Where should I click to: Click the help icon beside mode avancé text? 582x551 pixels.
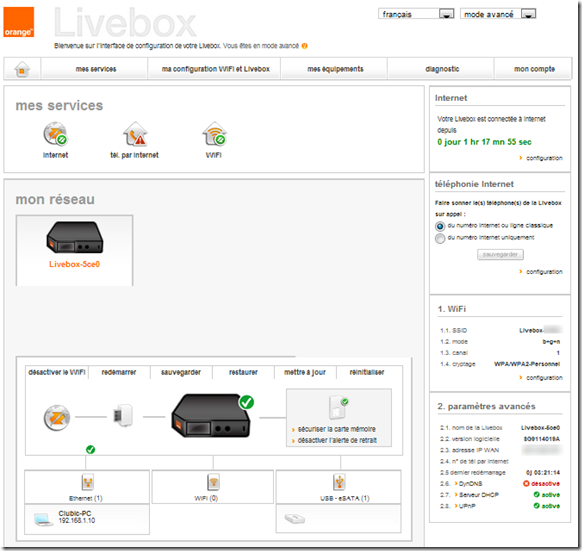point(304,46)
